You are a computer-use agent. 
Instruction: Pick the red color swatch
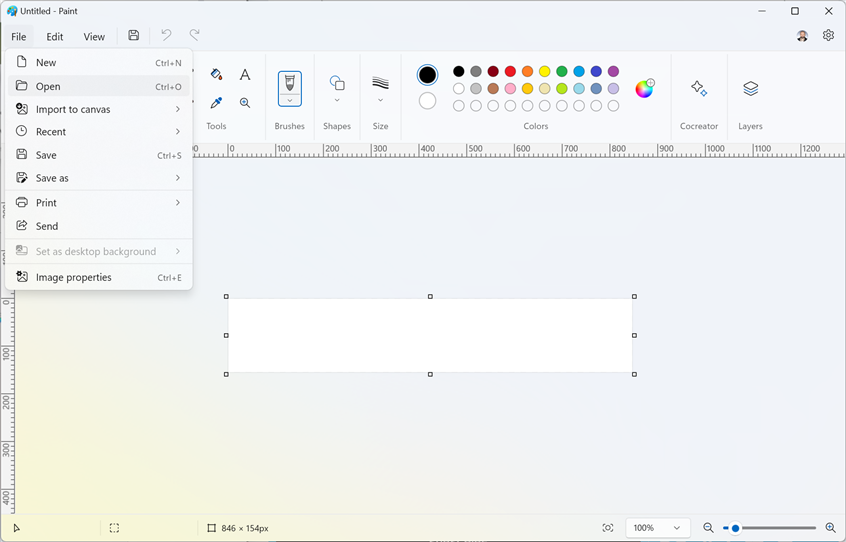point(510,72)
